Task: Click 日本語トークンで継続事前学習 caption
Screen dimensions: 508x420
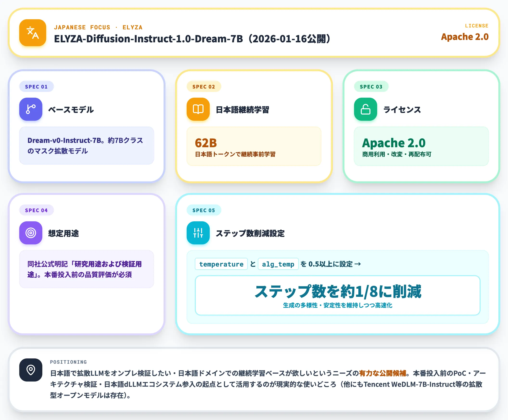Action: [235, 154]
